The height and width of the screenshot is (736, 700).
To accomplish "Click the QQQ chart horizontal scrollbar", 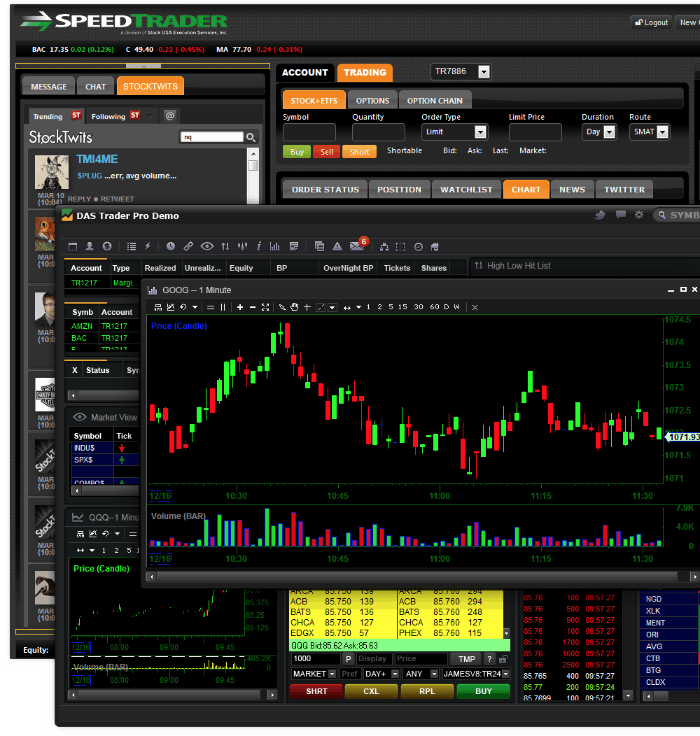I will click(x=174, y=695).
